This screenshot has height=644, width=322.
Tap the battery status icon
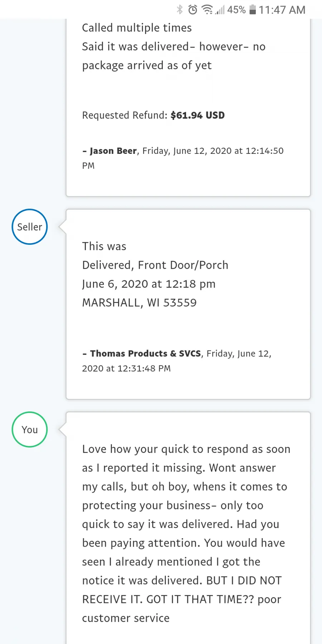click(253, 10)
